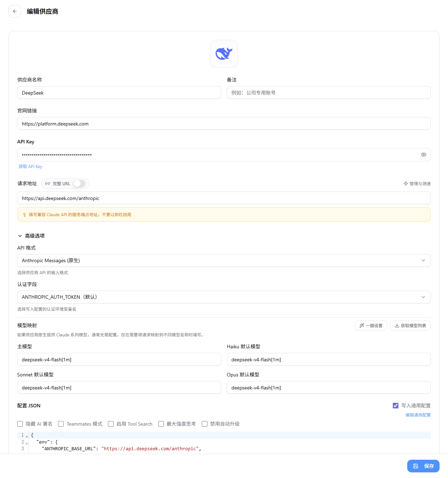Viewport: 448px width, 478px height.
Task: Open the API 格式 dropdown
Action: [x=224, y=260]
